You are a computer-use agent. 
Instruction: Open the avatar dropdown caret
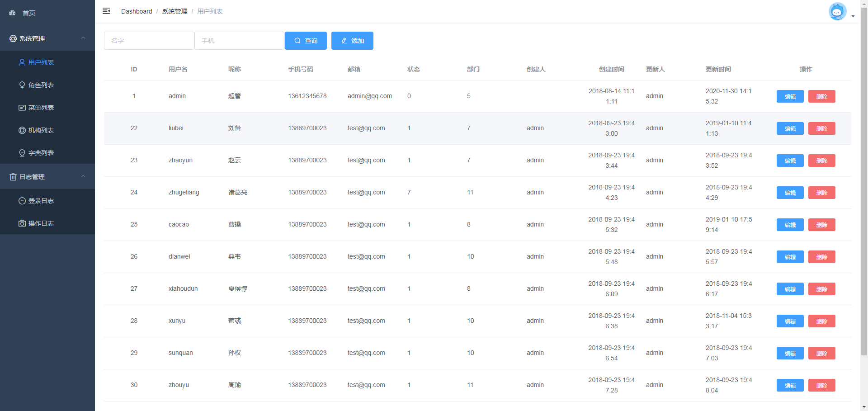tap(853, 16)
